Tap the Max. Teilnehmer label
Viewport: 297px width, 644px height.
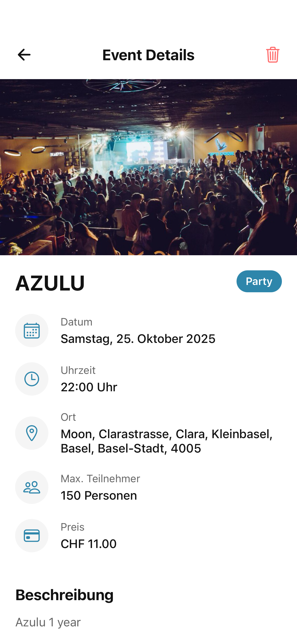100,478
